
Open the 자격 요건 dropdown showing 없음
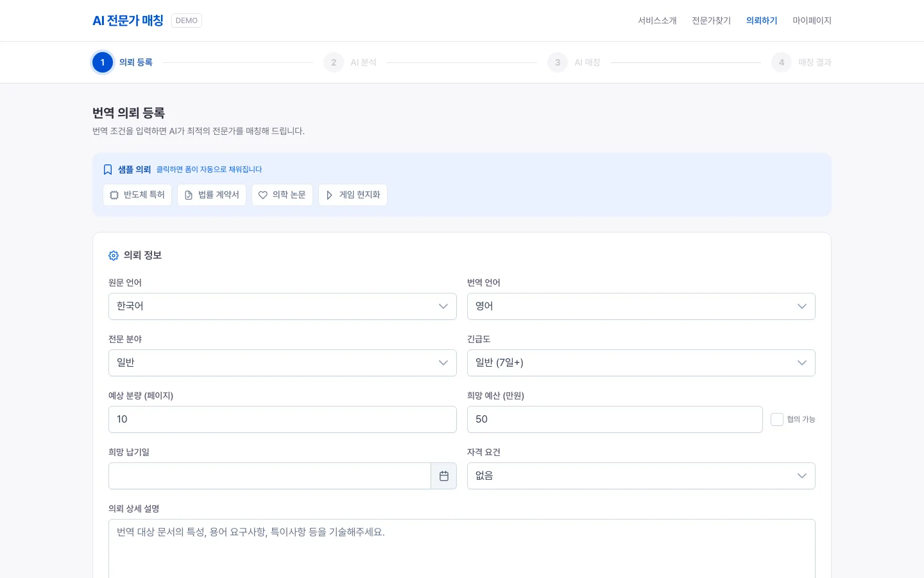click(x=642, y=476)
